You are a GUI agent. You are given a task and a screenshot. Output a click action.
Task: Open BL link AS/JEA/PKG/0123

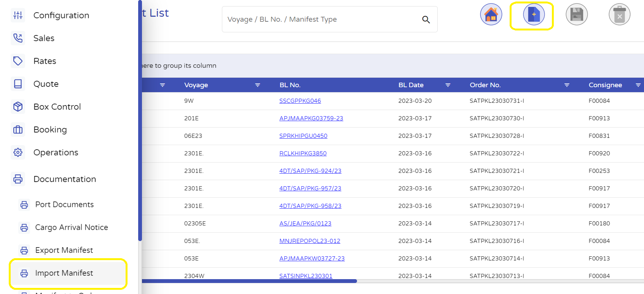(305, 224)
